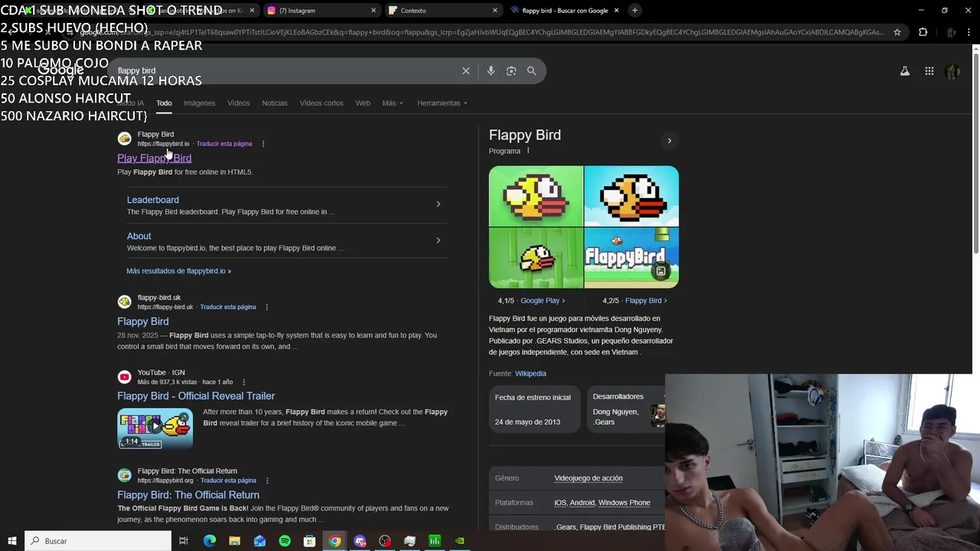
Task: Open Flappy Bird - Official Reveal Trailer link
Action: 196,396
